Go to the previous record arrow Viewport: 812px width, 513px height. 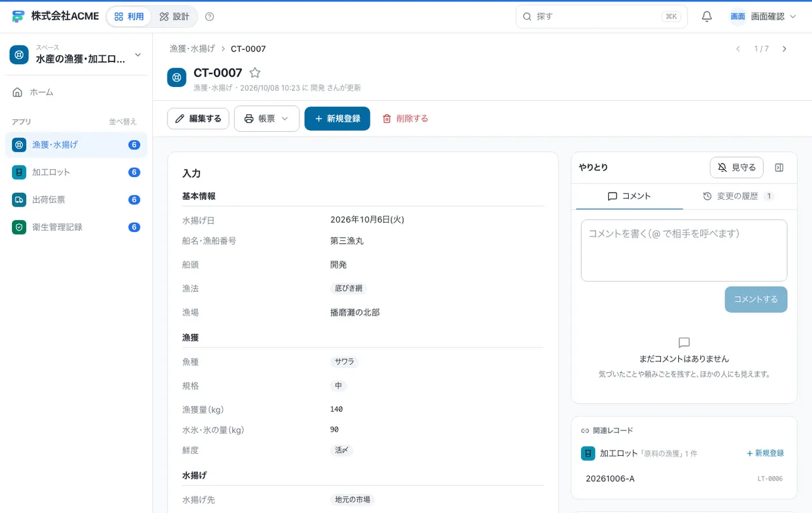pyautogui.click(x=738, y=49)
